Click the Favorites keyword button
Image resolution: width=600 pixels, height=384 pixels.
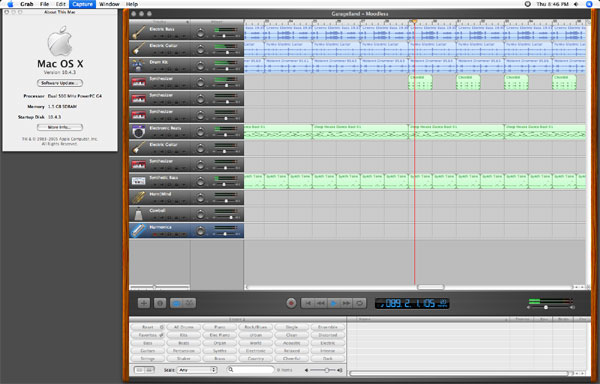[148, 335]
